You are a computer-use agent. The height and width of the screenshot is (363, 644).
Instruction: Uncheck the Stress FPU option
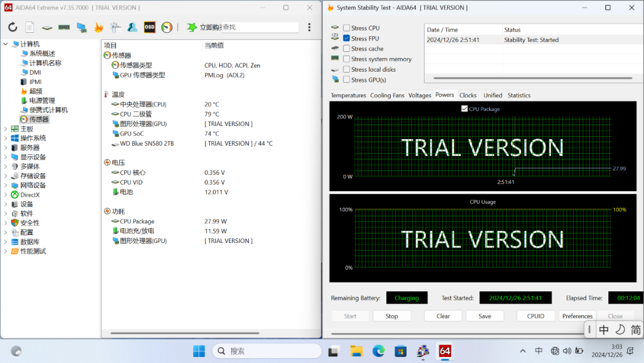coord(346,38)
